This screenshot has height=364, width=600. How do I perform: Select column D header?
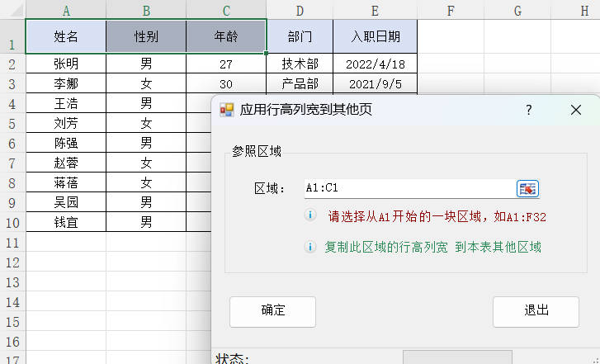click(300, 10)
